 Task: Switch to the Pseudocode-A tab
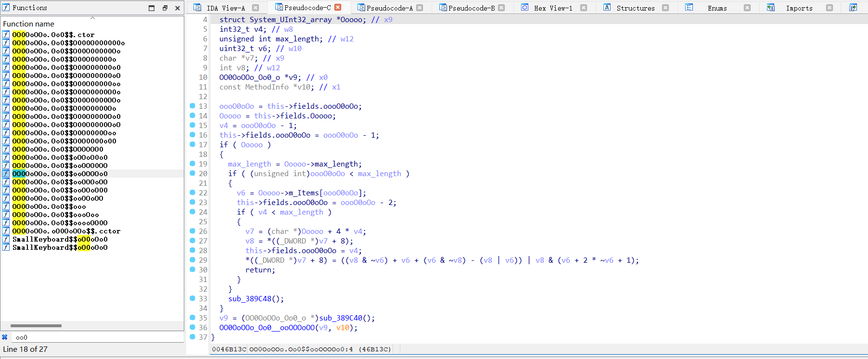pyautogui.click(x=390, y=8)
